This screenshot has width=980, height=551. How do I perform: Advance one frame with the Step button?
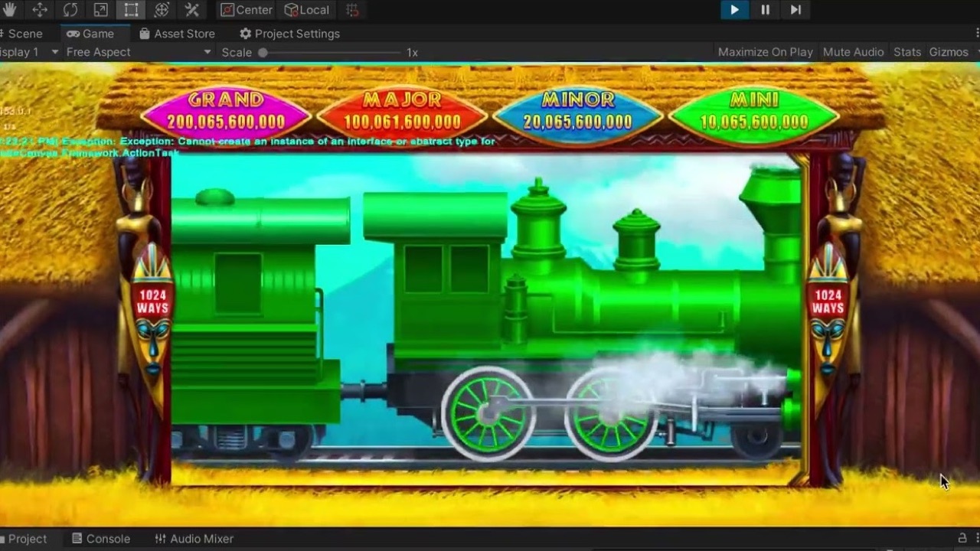(x=795, y=10)
